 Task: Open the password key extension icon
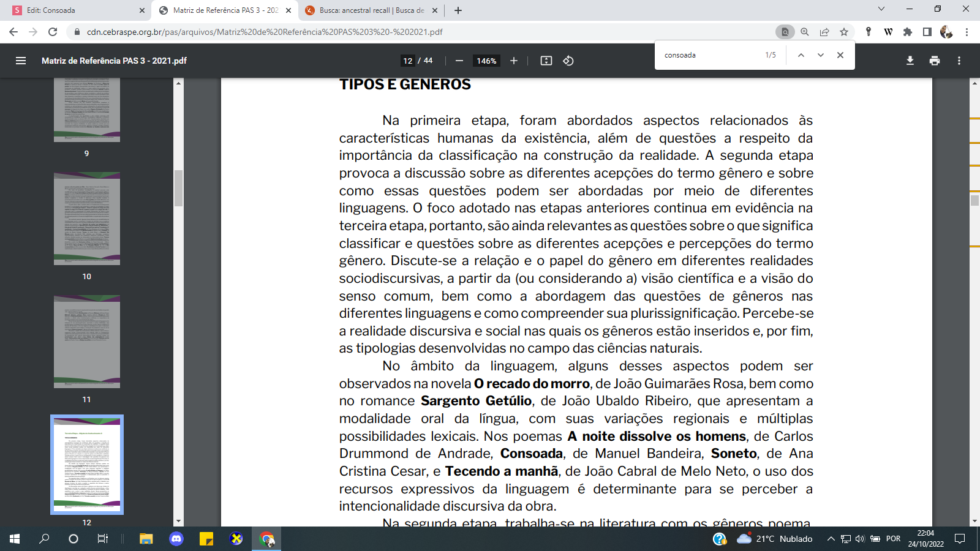(869, 32)
